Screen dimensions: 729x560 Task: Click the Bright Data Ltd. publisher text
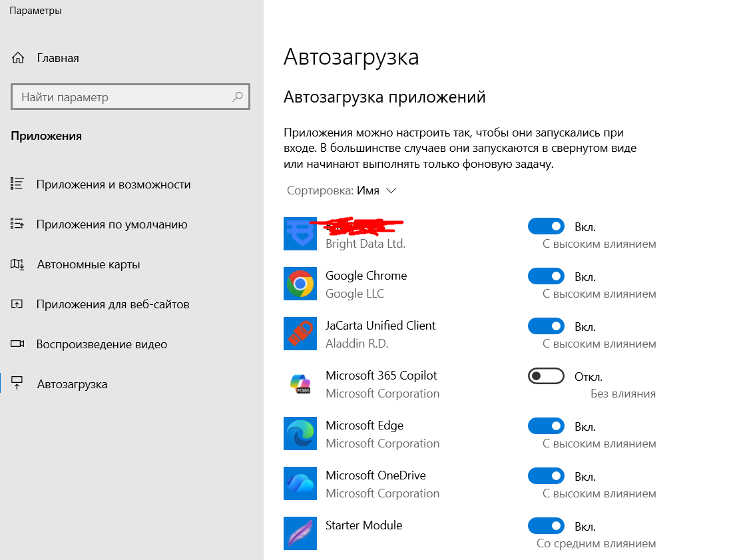[365, 244]
